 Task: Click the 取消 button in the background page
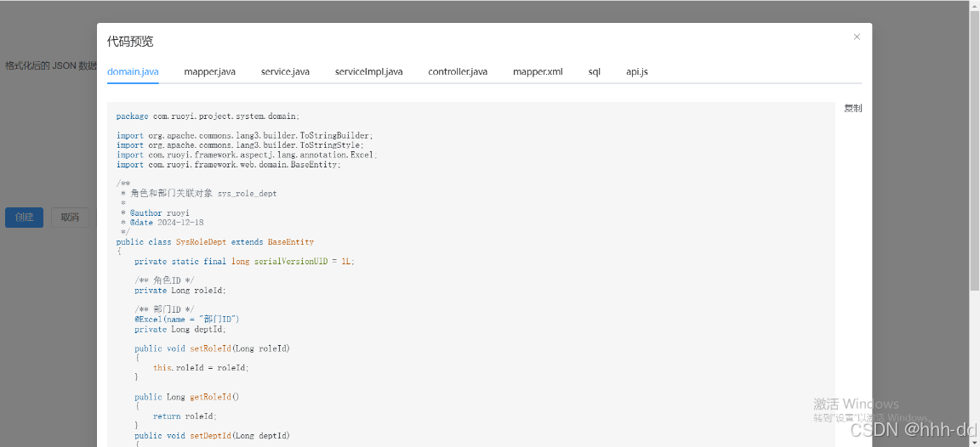tap(70, 218)
